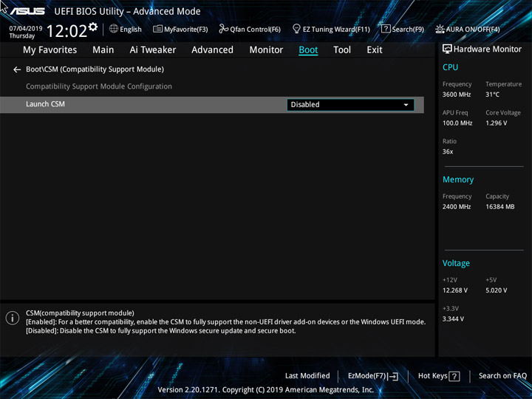Click the Version 2.20.1271 copyright text
Screen dimensions: 532x399
click(x=266, y=390)
